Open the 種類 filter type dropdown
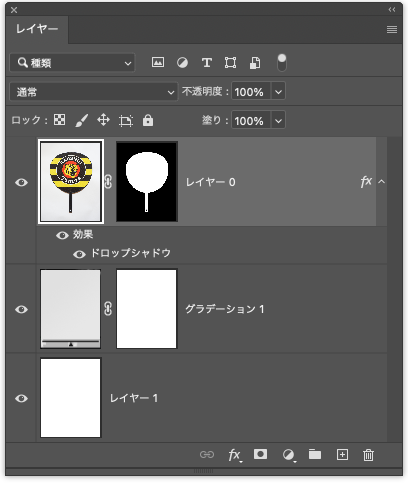 [x=72, y=63]
